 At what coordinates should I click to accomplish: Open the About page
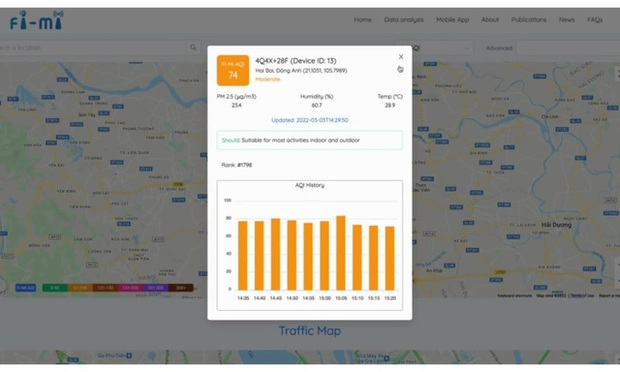[490, 20]
